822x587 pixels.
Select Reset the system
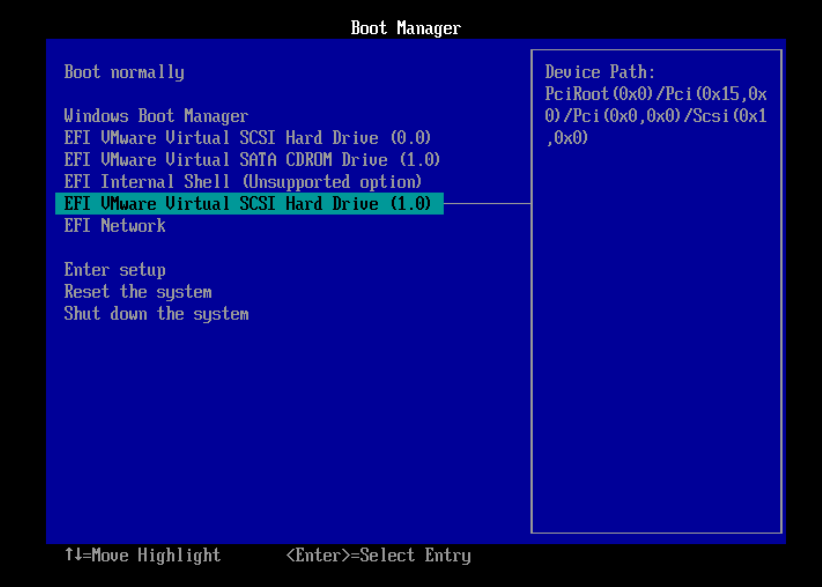pos(138,292)
